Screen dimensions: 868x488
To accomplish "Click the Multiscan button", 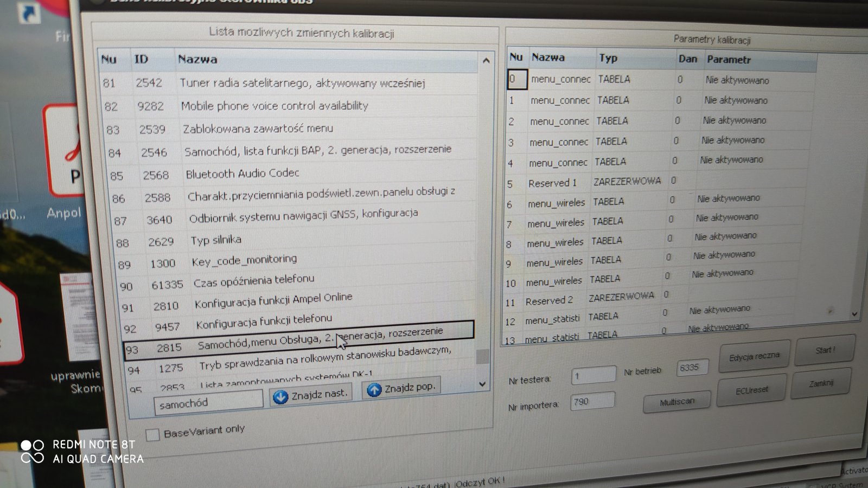I will pyautogui.click(x=677, y=402).
